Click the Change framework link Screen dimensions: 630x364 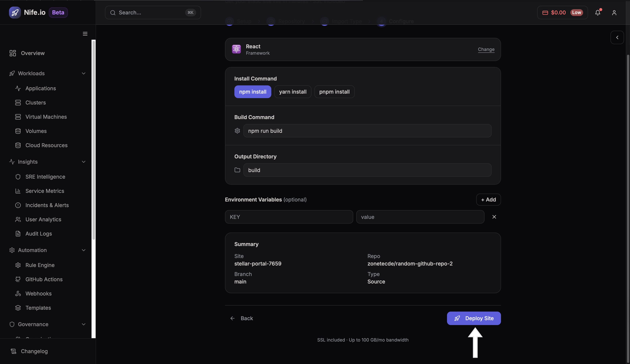pyautogui.click(x=486, y=49)
